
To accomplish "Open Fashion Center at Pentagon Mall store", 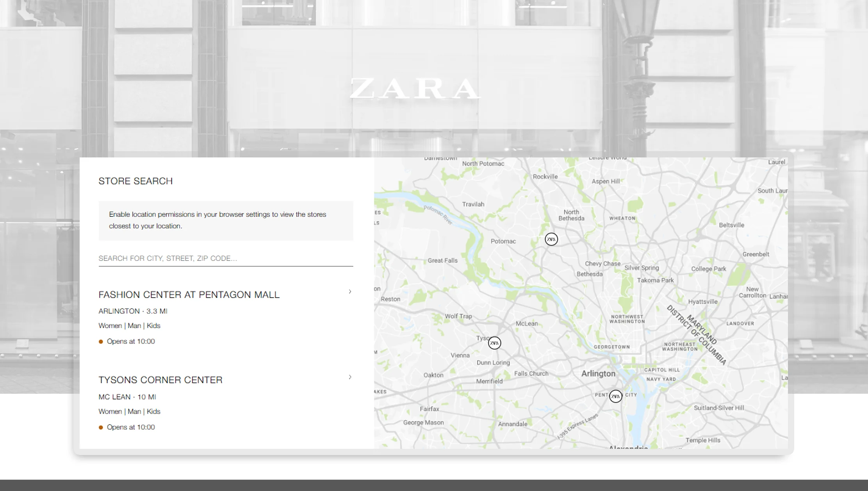I will tap(189, 295).
